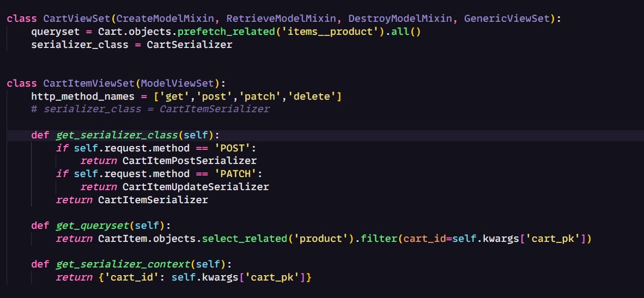Click ModelViewSet base class
This screenshot has height=298, width=644.
tap(177, 83)
